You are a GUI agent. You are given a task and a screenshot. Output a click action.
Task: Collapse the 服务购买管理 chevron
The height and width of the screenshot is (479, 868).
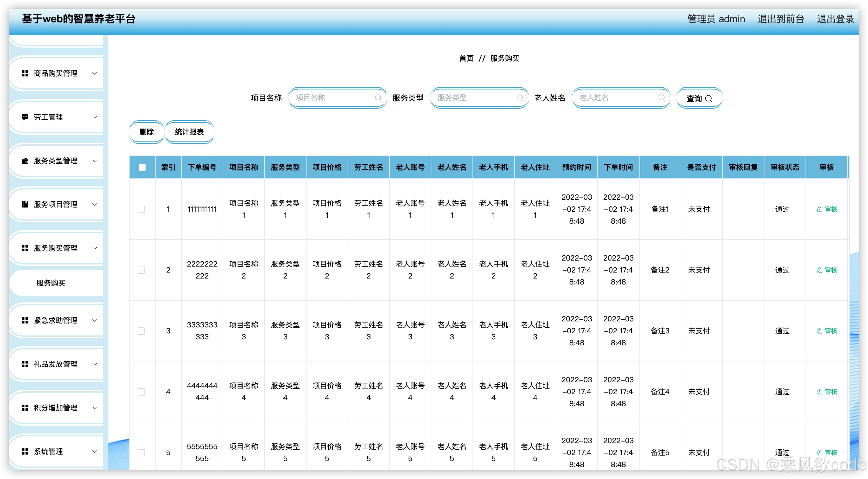click(95, 248)
